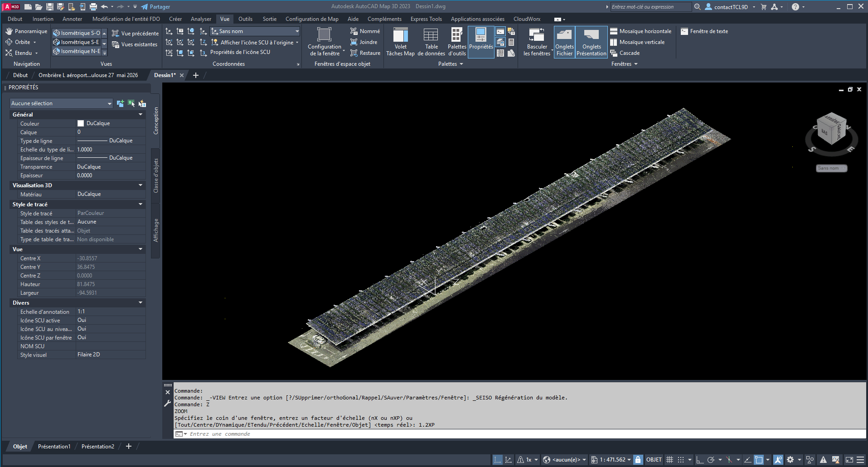
Task: Toggle the viewport lock icon
Action: pos(638,460)
